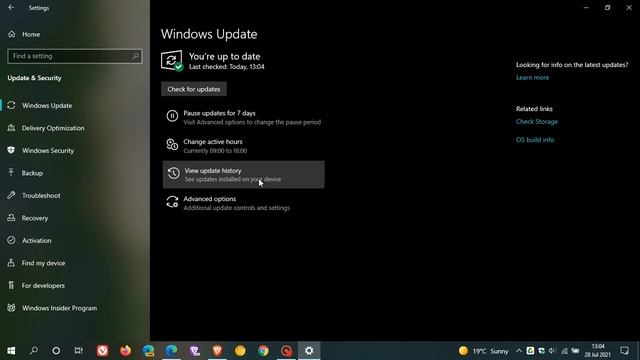Click the Activation checkmark circle icon
This screenshot has height=360, width=640.
[11, 240]
